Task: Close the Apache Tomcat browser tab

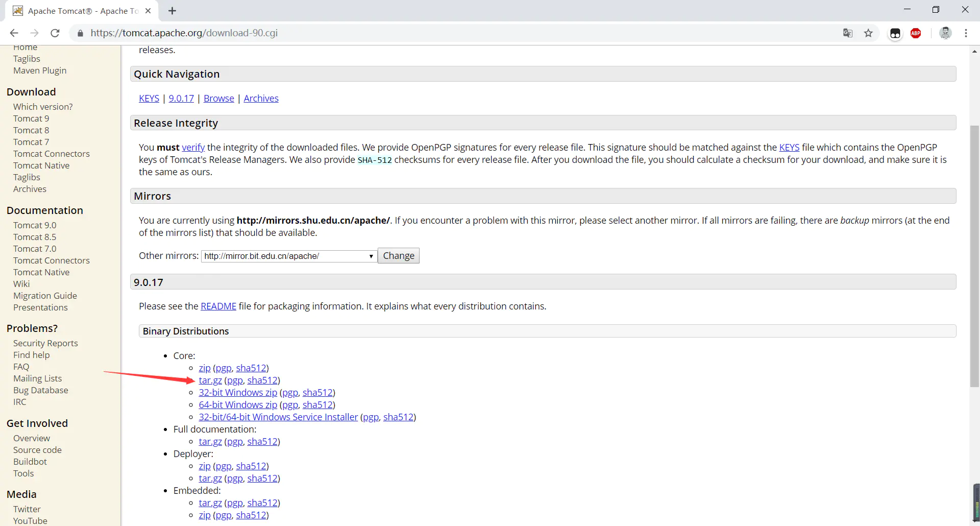Action: coord(148,11)
